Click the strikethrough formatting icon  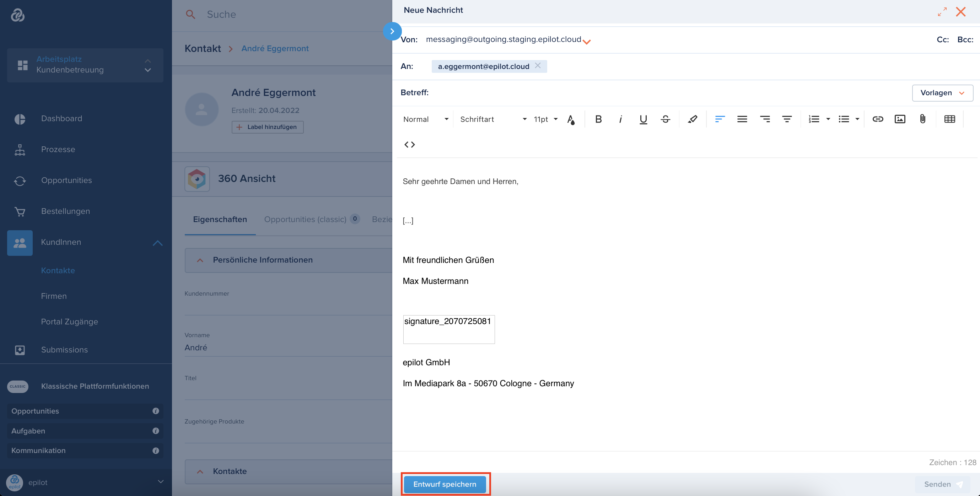pos(665,119)
